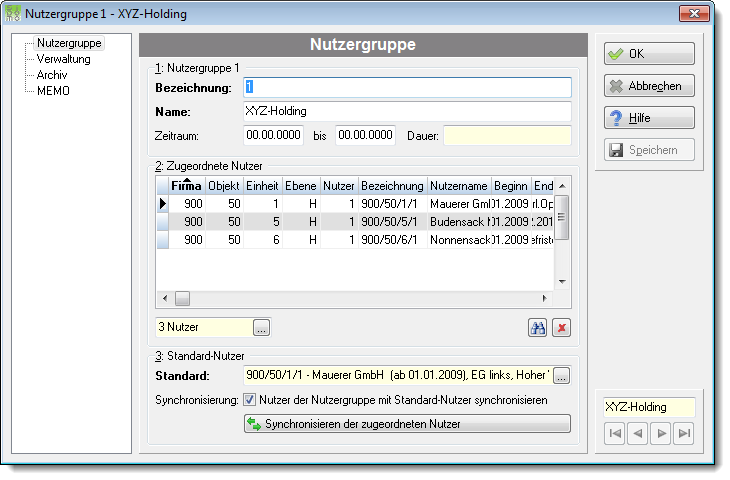This screenshot has width=730, height=480.
Task: Open MEMO in the left tree
Action: pos(53,91)
